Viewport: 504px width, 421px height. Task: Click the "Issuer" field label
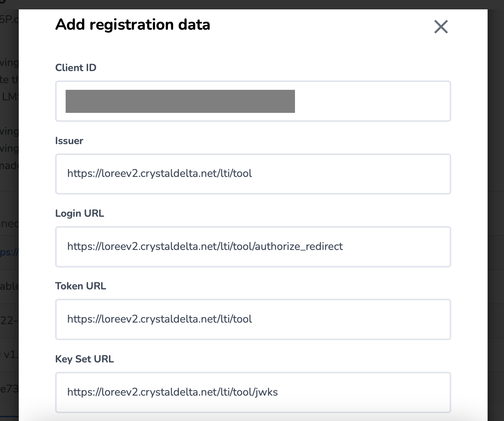(x=69, y=141)
